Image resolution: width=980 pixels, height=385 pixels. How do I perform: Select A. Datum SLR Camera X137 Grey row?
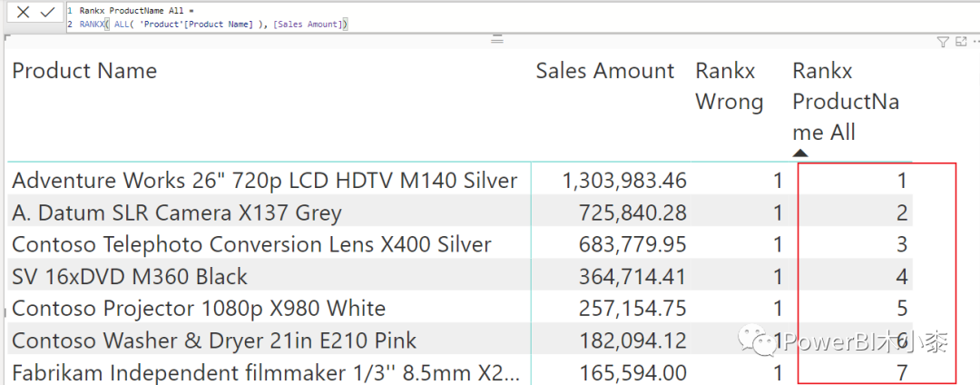tap(177, 213)
